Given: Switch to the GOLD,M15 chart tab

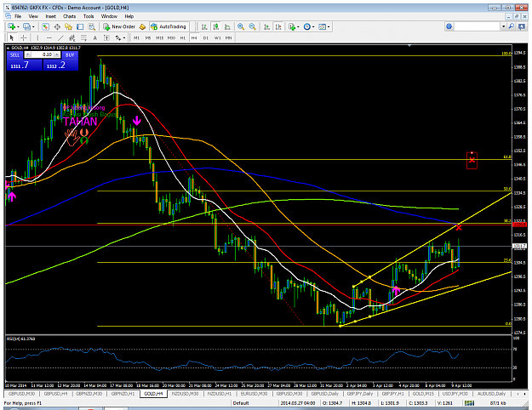Looking at the screenshot, I should point(423,394).
